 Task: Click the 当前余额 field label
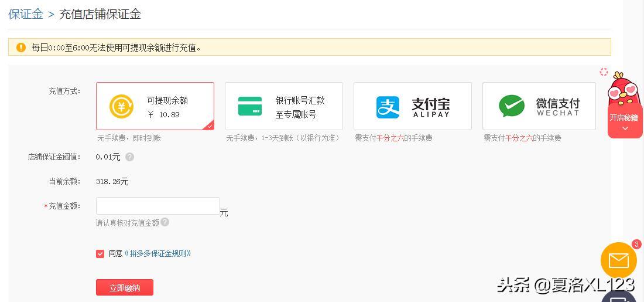point(65,181)
